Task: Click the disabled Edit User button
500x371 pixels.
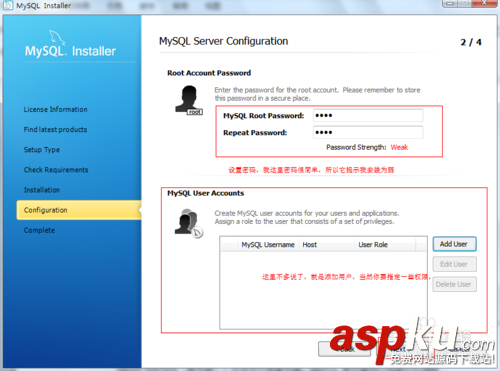Action: pos(454,264)
